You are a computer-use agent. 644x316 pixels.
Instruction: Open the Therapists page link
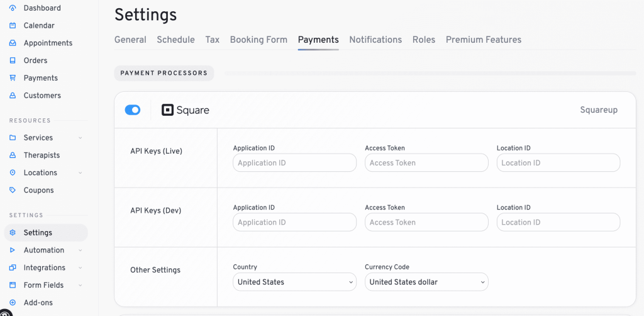click(x=42, y=155)
